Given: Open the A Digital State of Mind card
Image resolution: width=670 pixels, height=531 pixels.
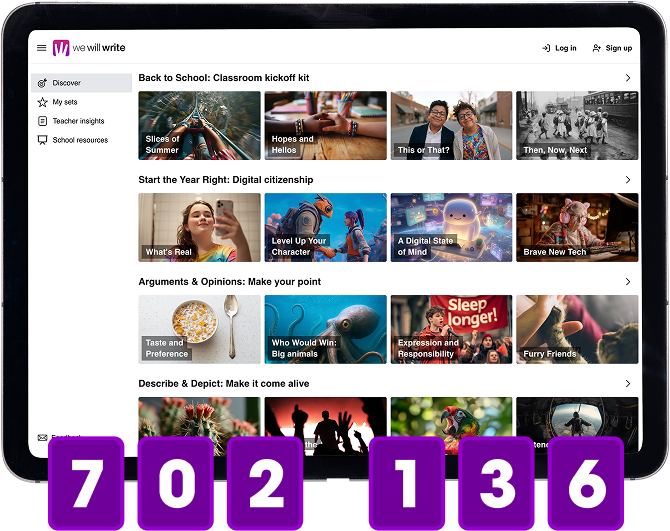Looking at the screenshot, I should pos(451,227).
